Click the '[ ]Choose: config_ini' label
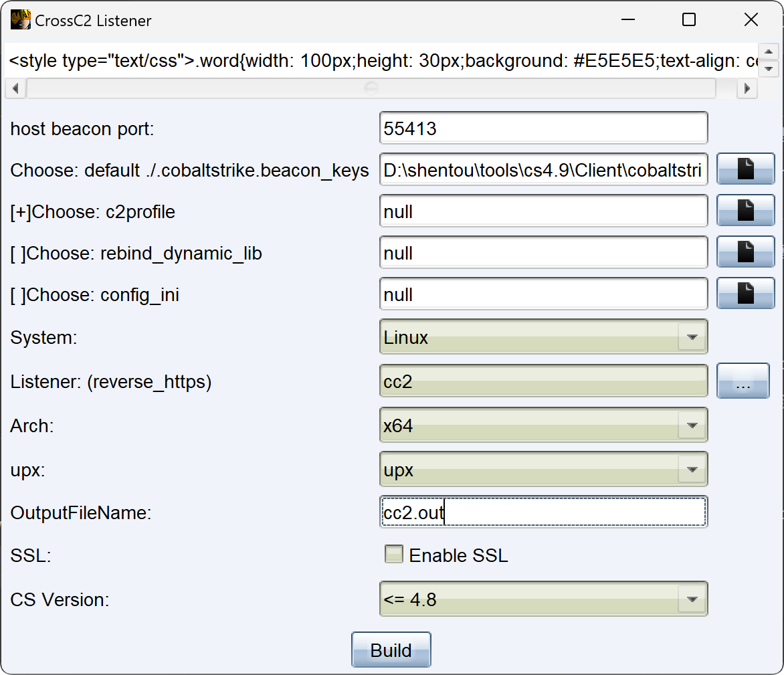Image resolution: width=784 pixels, height=675 pixels. (94, 295)
